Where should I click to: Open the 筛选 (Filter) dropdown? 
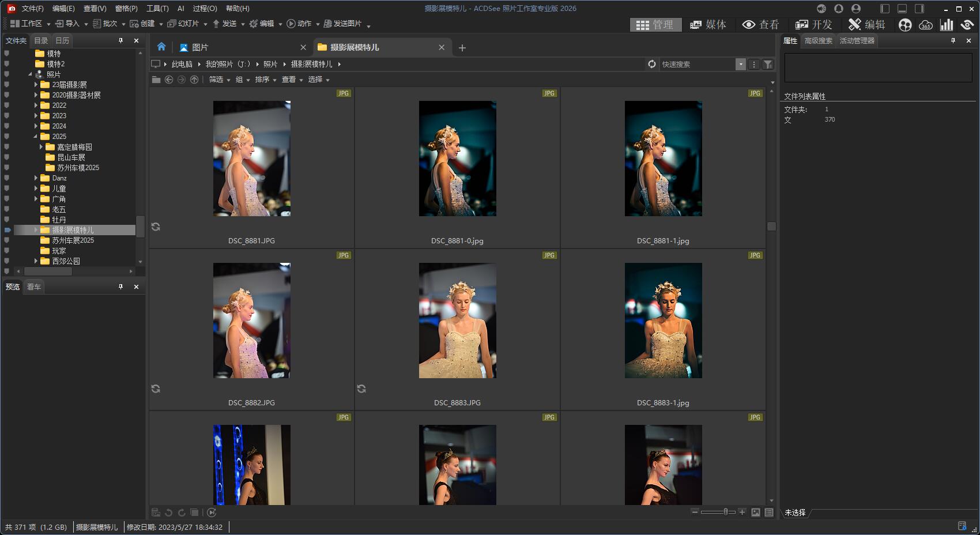tap(219, 80)
